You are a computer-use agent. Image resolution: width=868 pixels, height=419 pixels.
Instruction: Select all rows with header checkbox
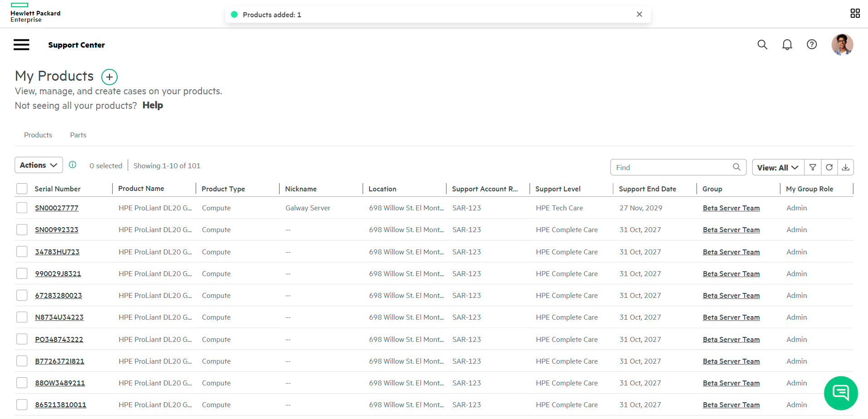(x=22, y=189)
